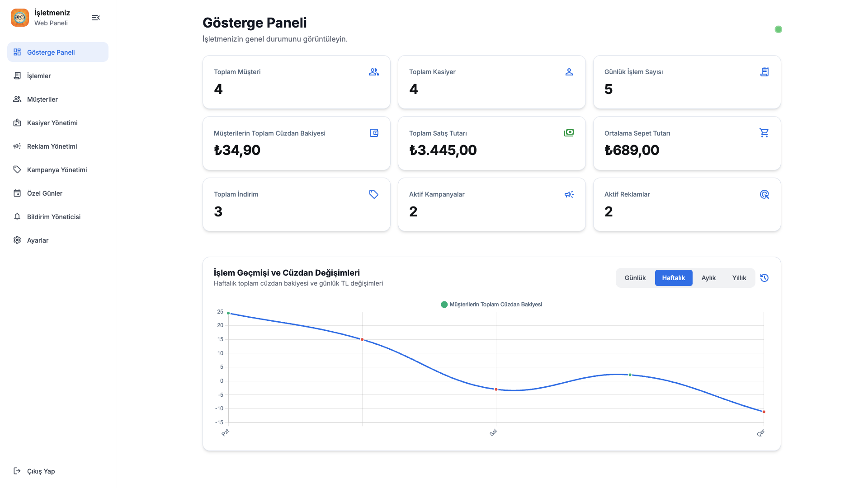Click the tag icon on Toplam İndirim card
The width and height of the screenshot is (868, 488).
(374, 194)
